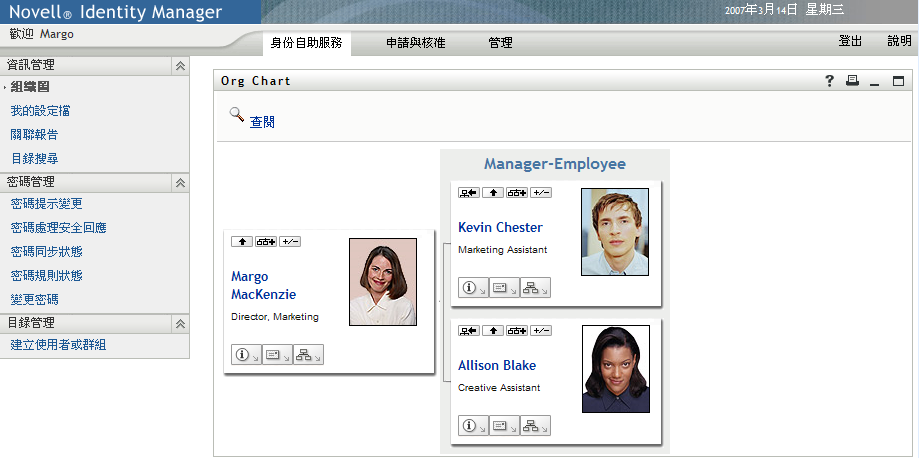Click Margo MacKenzie's add relationship chart icon

click(266, 241)
